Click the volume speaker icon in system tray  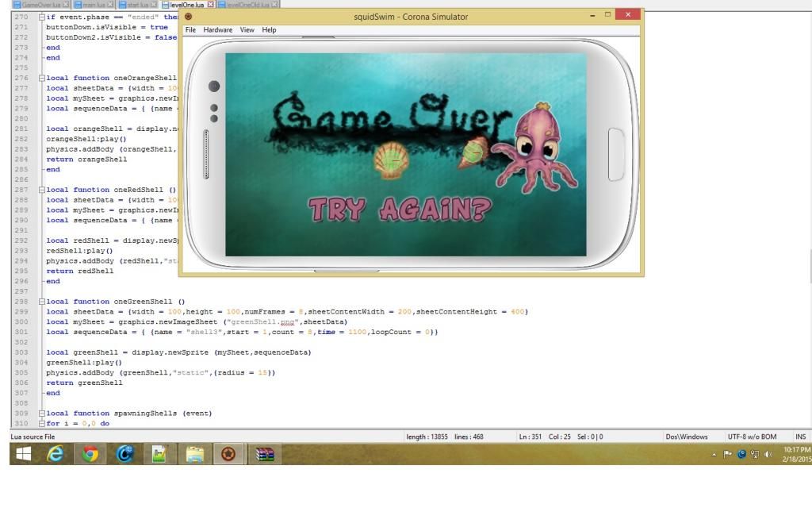click(x=768, y=455)
